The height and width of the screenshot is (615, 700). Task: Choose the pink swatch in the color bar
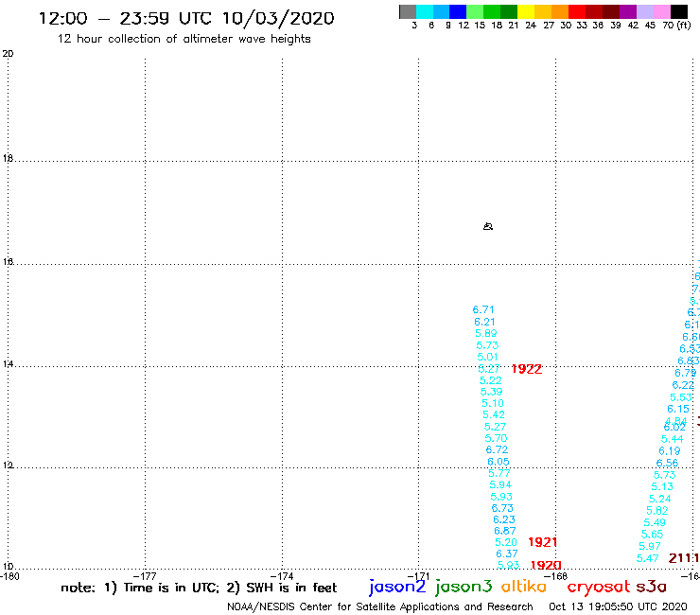click(662, 11)
